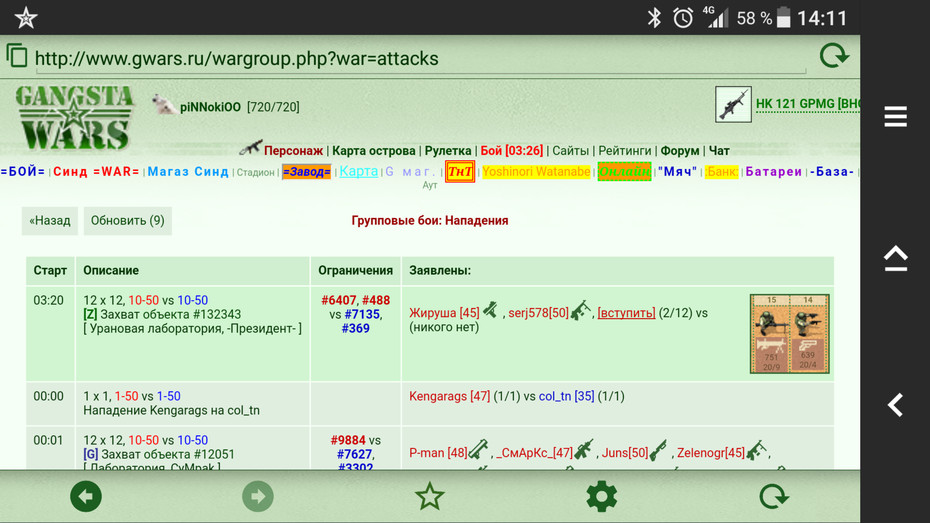Screen dimensions: 930x523
Task: Open the Магаз Синд link
Action: pyautogui.click(x=188, y=171)
